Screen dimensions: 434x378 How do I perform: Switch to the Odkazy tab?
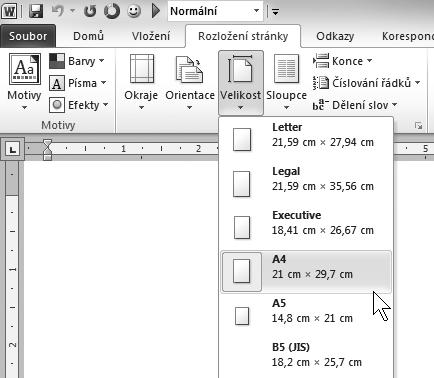pos(335,36)
